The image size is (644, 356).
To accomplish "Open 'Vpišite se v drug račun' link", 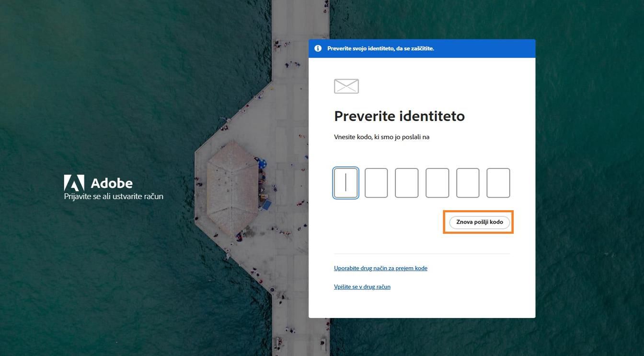I will [x=362, y=286].
